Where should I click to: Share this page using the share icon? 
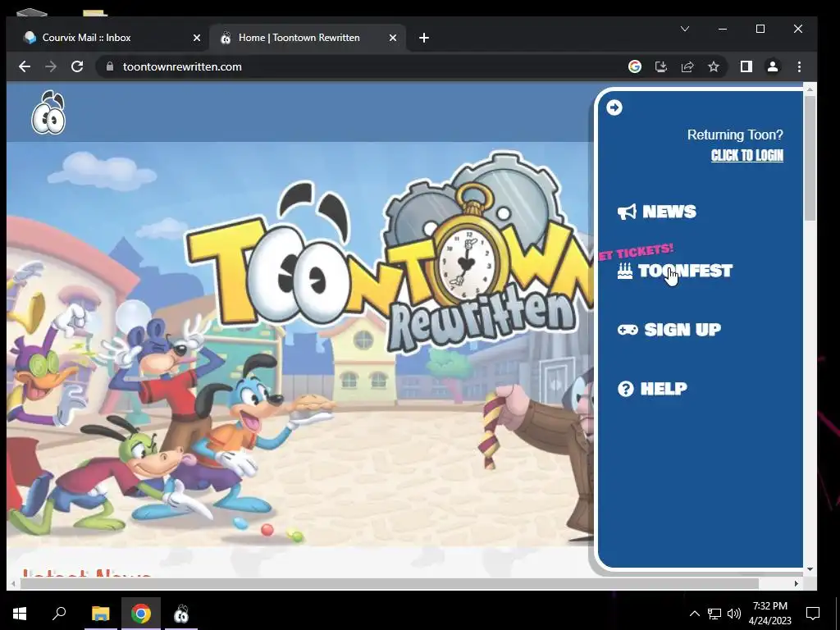pos(687,66)
